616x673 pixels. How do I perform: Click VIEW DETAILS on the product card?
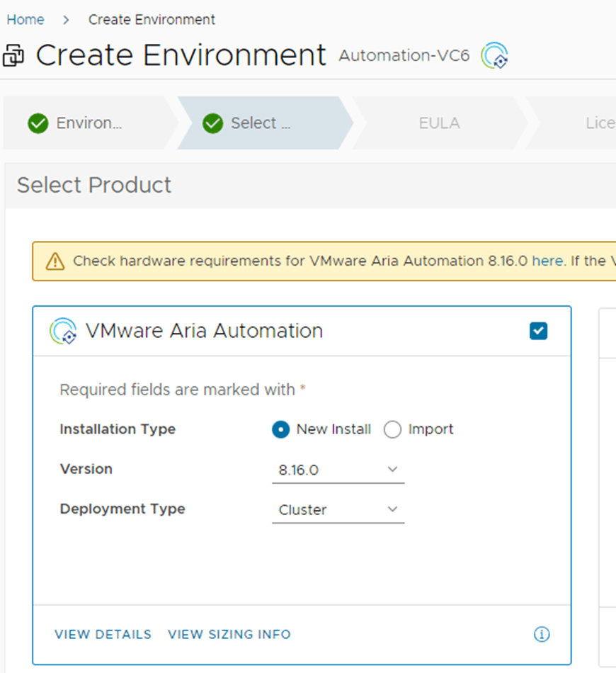click(x=103, y=634)
